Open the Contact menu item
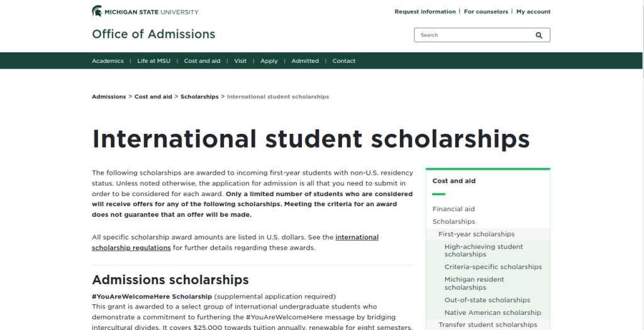The image size is (644, 330). pos(344,61)
